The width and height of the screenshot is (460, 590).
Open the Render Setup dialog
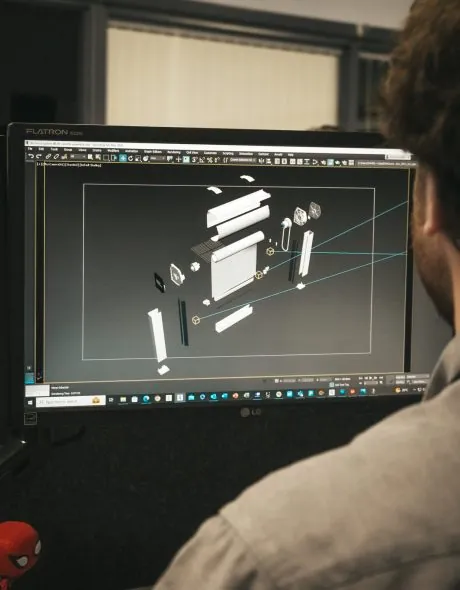323,163
